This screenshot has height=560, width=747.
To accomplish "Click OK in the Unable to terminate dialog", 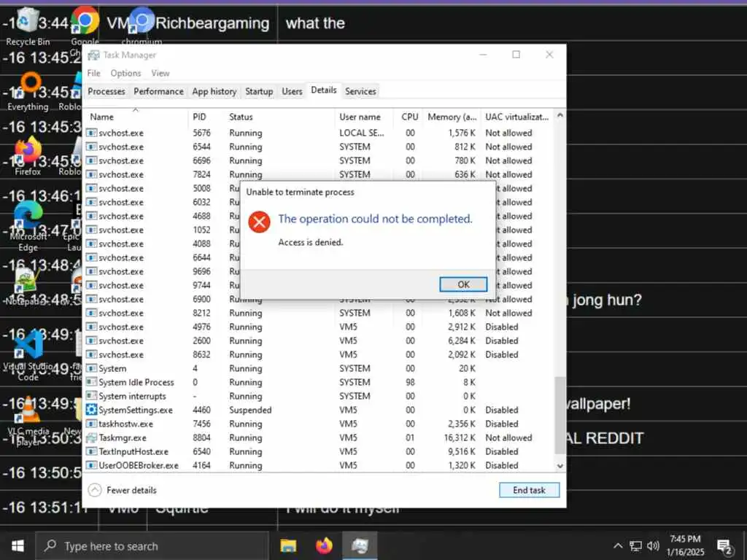I will coord(463,284).
